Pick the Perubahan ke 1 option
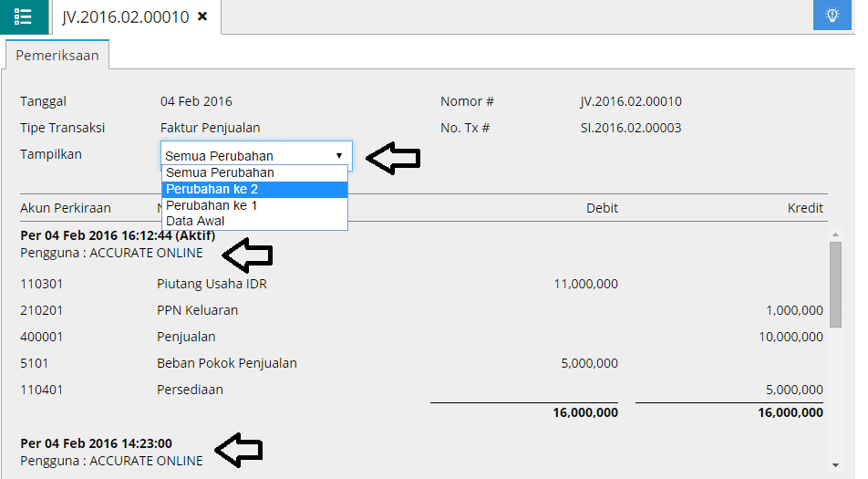This screenshot has width=868, height=479. coord(212,205)
